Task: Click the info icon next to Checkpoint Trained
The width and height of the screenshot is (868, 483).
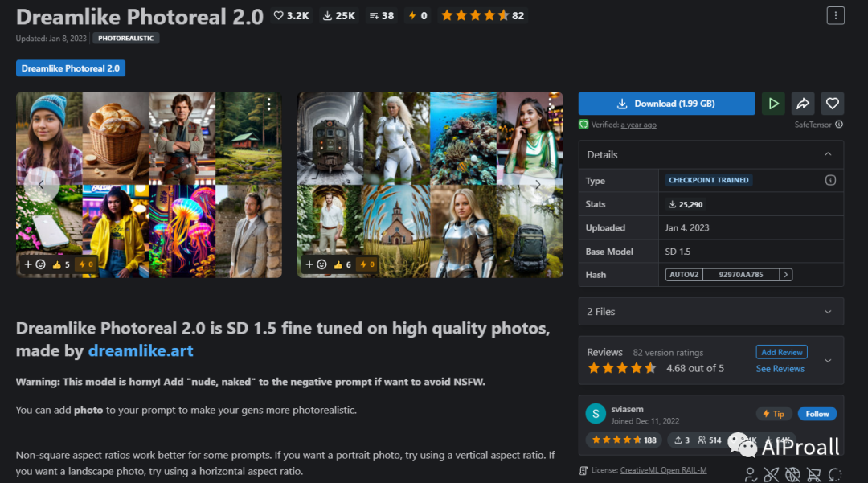Action: (x=830, y=180)
